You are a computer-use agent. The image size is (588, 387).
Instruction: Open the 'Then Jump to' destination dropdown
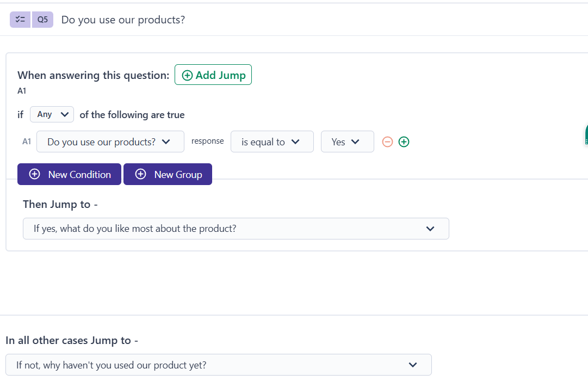tap(236, 229)
